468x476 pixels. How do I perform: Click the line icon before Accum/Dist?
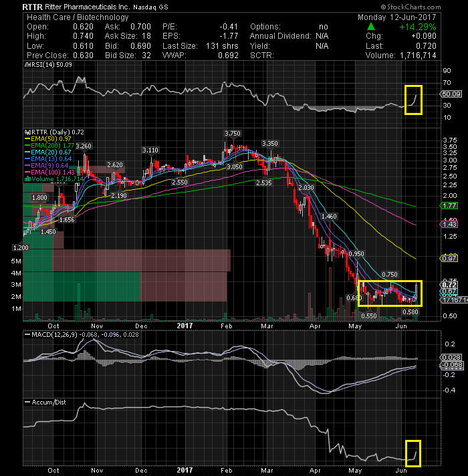pos(27,402)
